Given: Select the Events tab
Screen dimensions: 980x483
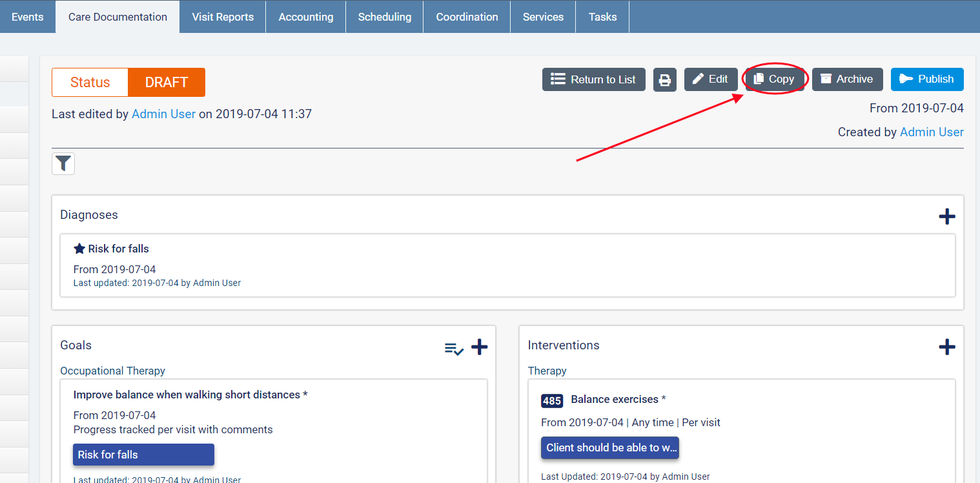Looking at the screenshot, I should pyautogui.click(x=28, y=17).
